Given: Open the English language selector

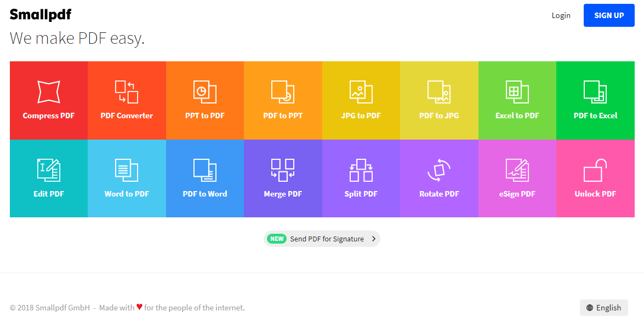Looking at the screenshot, I should 603,308.
